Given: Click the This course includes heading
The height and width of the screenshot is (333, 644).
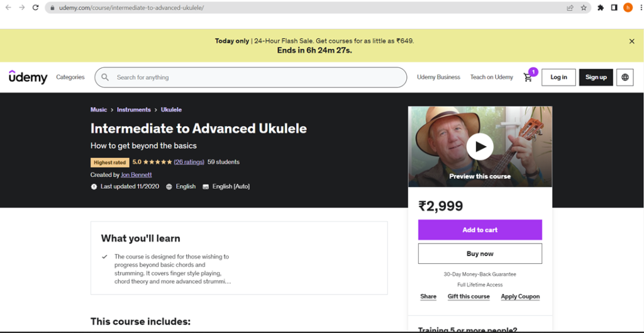Looking at the screenshot, I should point(140,321).
